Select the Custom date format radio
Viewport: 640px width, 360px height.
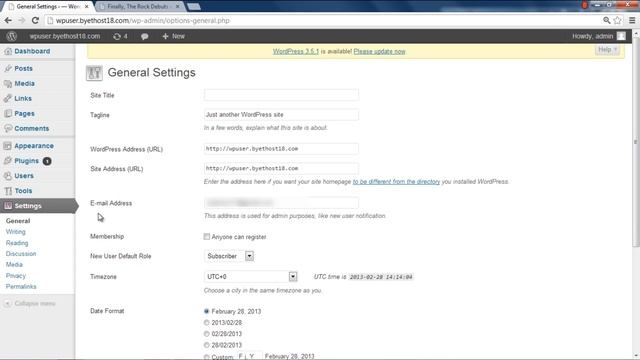(207, 357)
